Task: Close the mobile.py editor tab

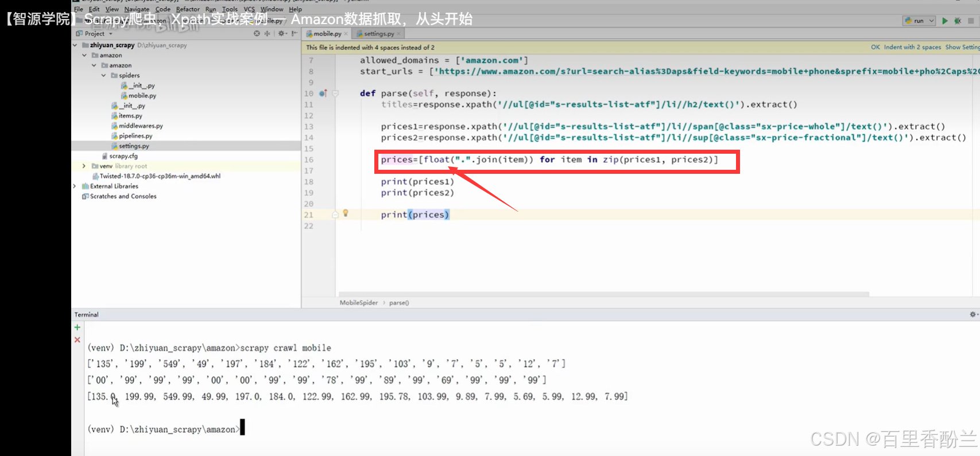Action: tap(346, 34)
